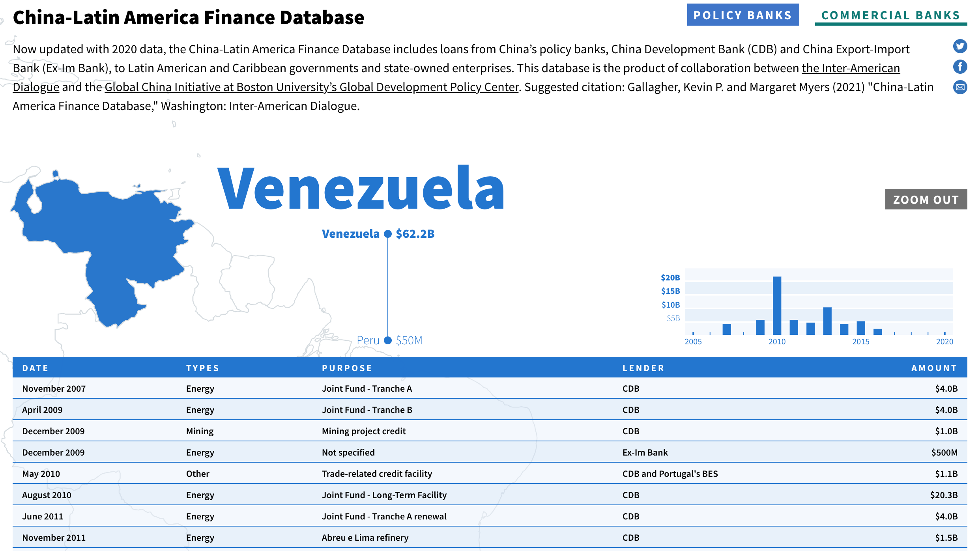
Task: Click the 2013 bar in chart
Action: (827, 321)
